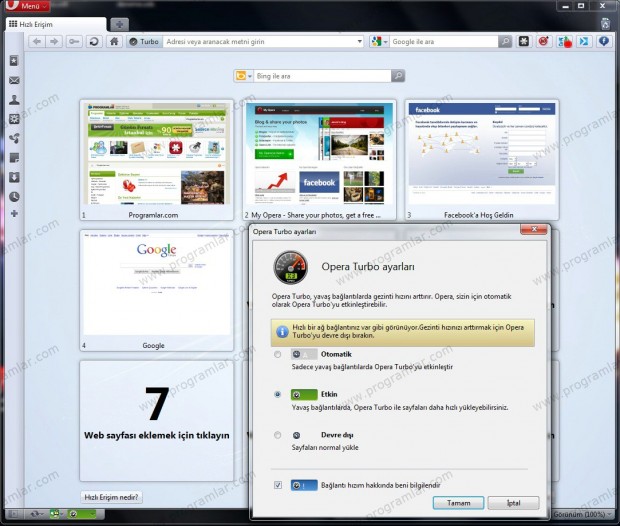Click the password wand key icon
Screen dimensions: 620x526
(x=74, y=42)
